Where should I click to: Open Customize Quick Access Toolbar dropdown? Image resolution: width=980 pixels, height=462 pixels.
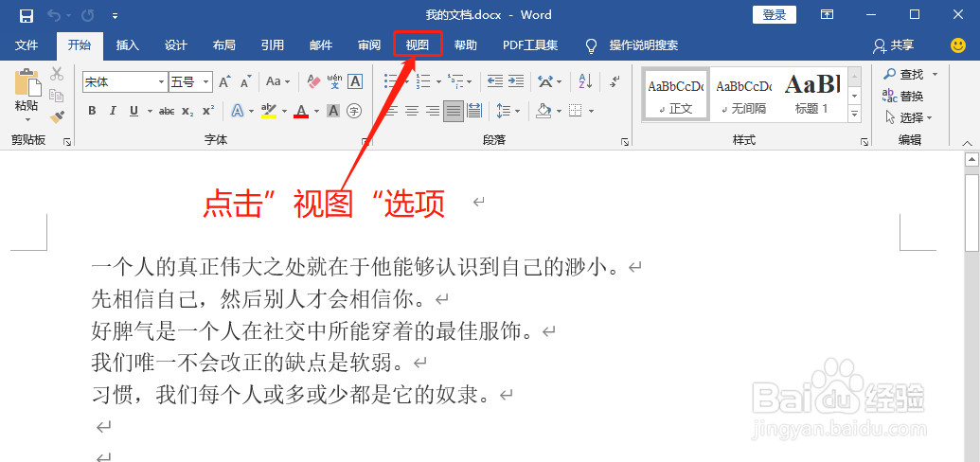115,16
